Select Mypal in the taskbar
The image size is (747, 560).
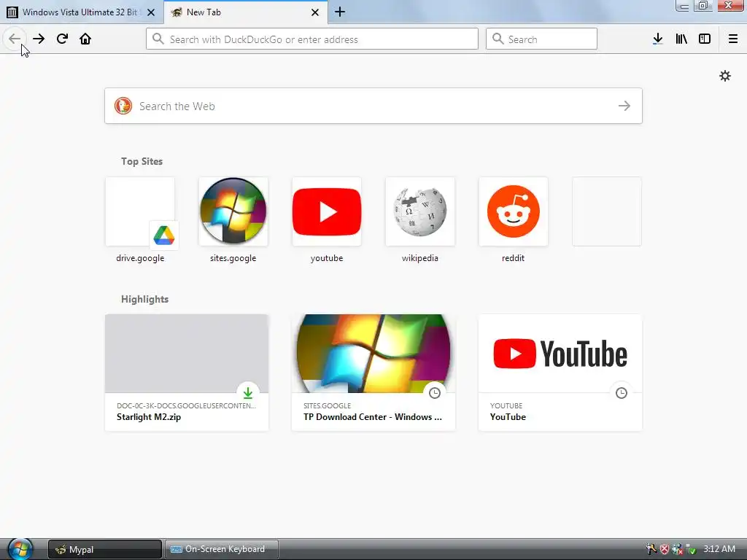point(105,550)
